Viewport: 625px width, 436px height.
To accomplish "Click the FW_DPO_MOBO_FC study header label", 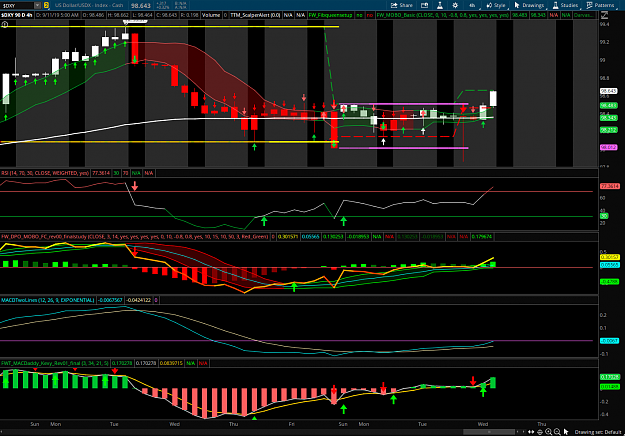I will (135, 237).
